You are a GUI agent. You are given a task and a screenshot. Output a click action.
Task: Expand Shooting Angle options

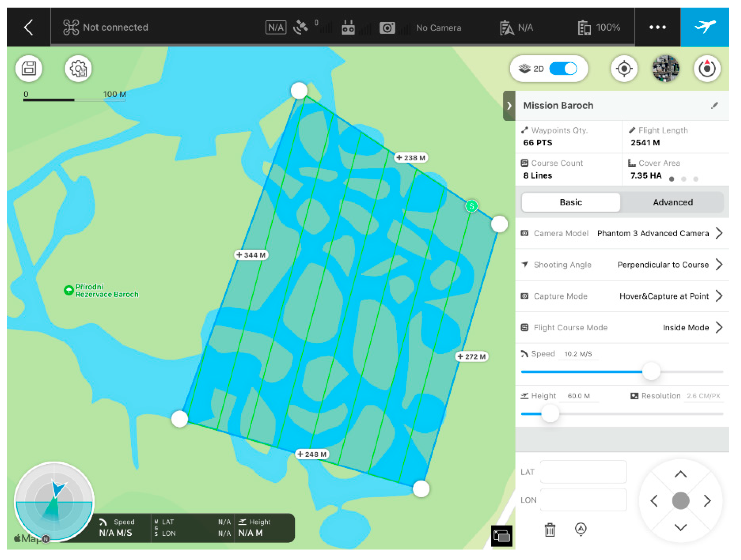[x=719, y=265]
